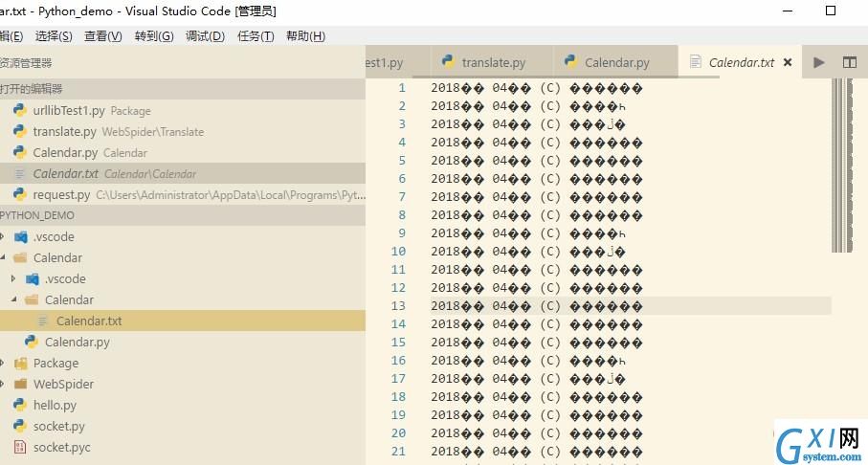The image size is (868, 465).
Task: Click the WebSpider folder icon
Action: tap(21, 384)
